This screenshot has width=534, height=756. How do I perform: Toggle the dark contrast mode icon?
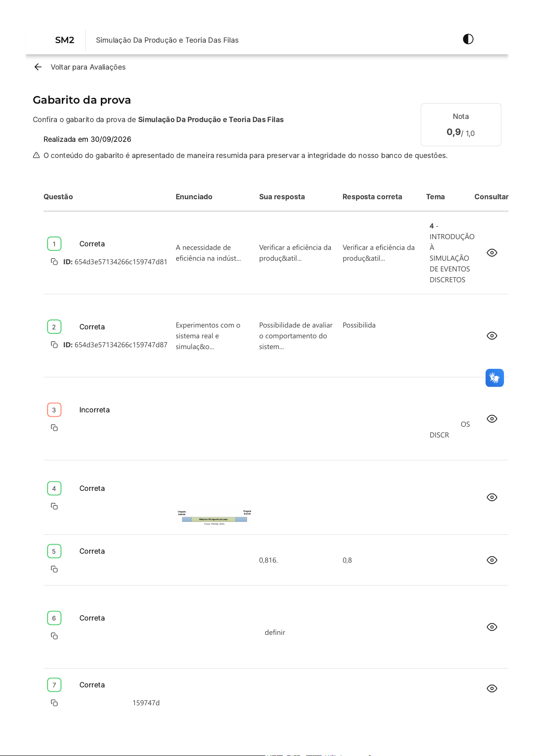(x=468, y=39)
